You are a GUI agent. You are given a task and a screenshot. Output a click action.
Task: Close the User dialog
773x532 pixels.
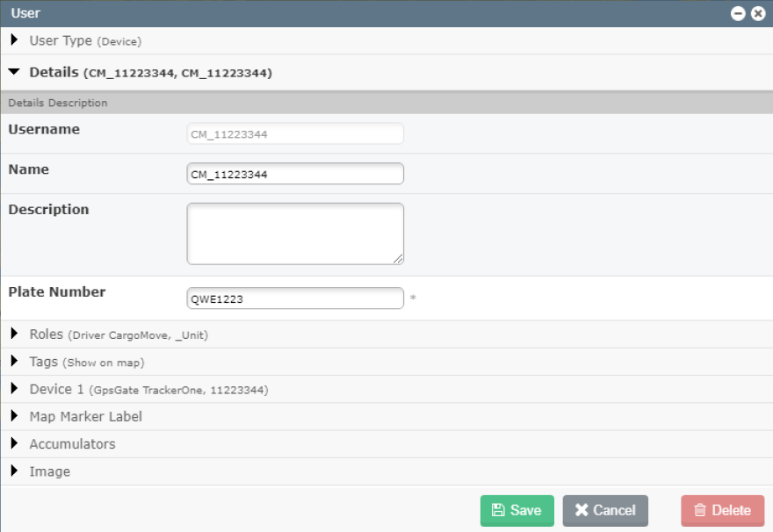pos(758,13)
